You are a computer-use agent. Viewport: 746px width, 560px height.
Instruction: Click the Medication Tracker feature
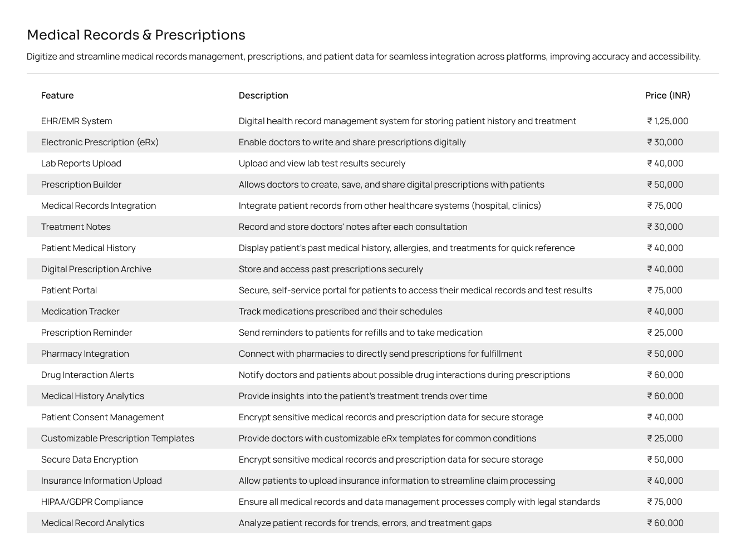[x=80, y=311]
